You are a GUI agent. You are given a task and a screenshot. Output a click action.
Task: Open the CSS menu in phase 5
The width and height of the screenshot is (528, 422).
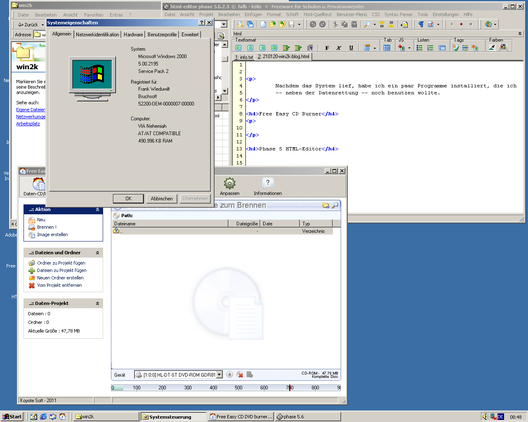click(x=375, y=14)
